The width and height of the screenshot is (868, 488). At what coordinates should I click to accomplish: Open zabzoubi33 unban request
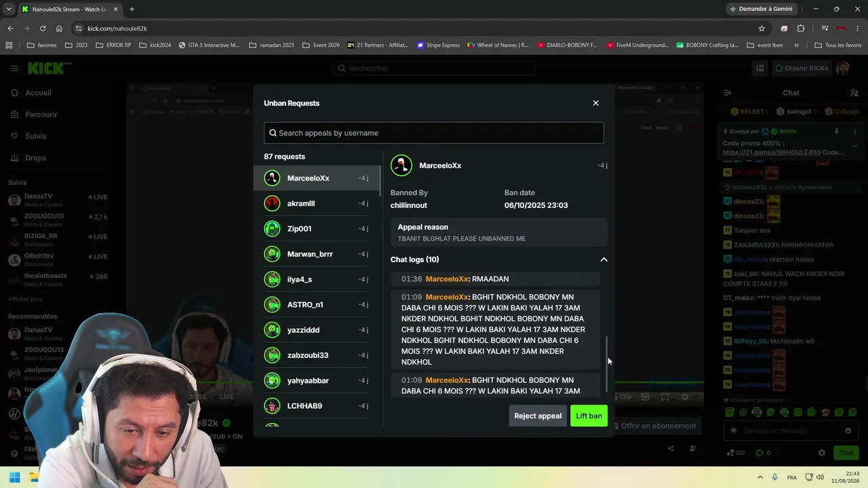click(x=317, y=355)
